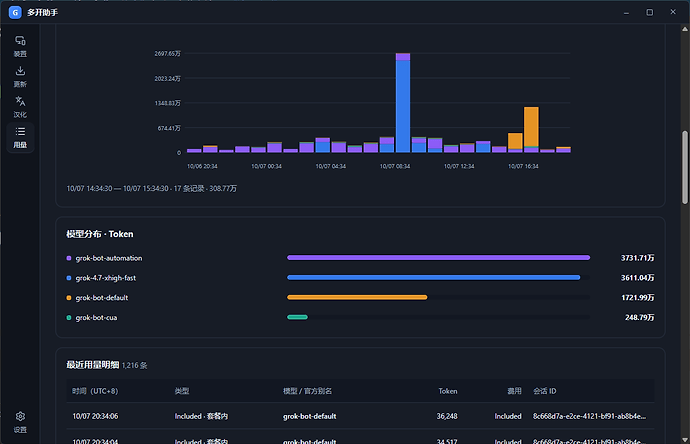Click the 10/07 14:34:30 range summary text
This screenshot has width=690, height=444.
151,188
